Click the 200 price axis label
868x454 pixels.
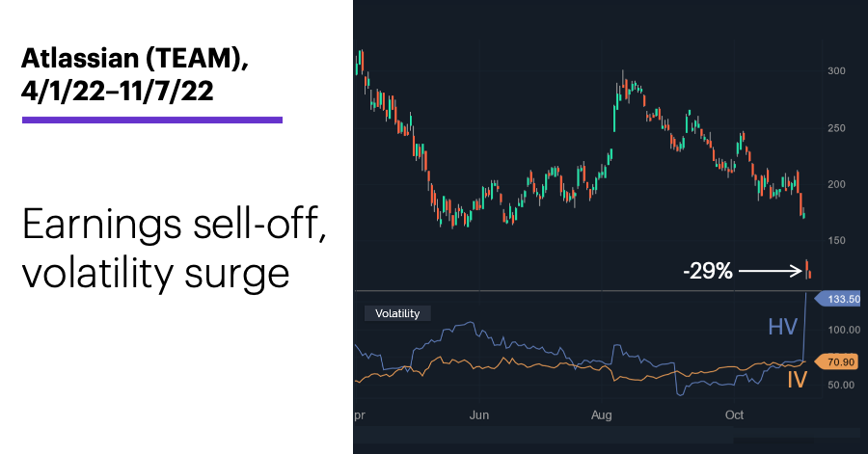click(836, 184)
